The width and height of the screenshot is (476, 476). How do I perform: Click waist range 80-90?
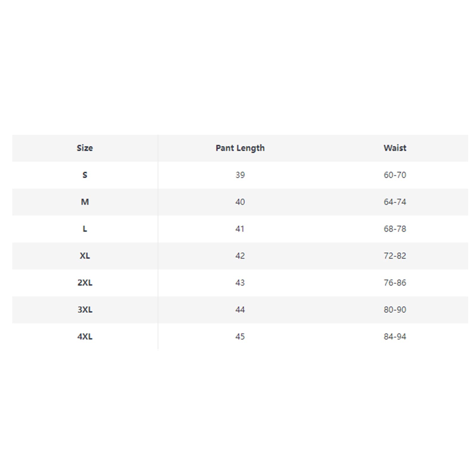(x=395, y=310)
